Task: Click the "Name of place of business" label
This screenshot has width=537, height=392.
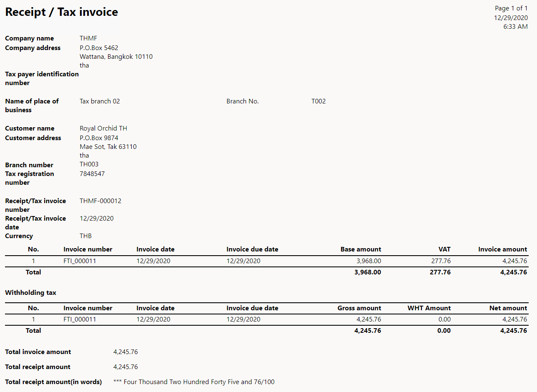Action: [x=32, y=106]
